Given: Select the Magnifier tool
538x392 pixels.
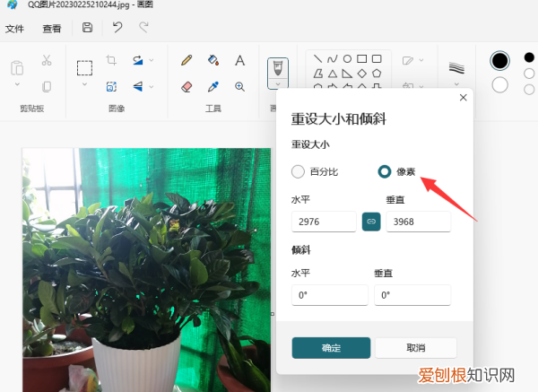Looking at the screenshot, I should tap(239, 86).
